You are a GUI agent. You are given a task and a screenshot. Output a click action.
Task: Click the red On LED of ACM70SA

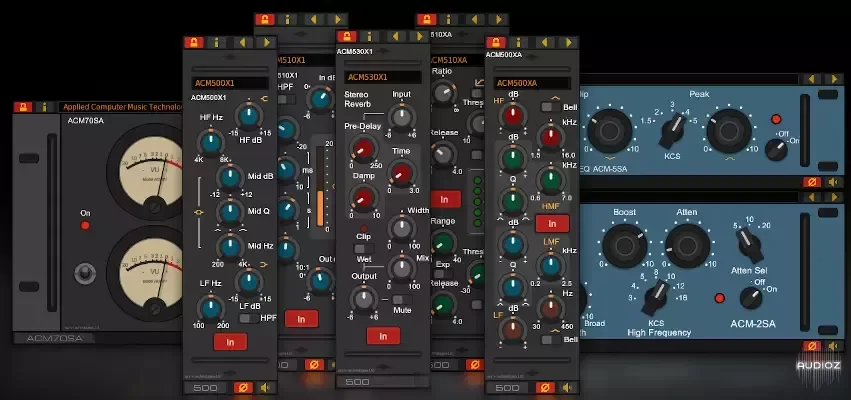85,225
